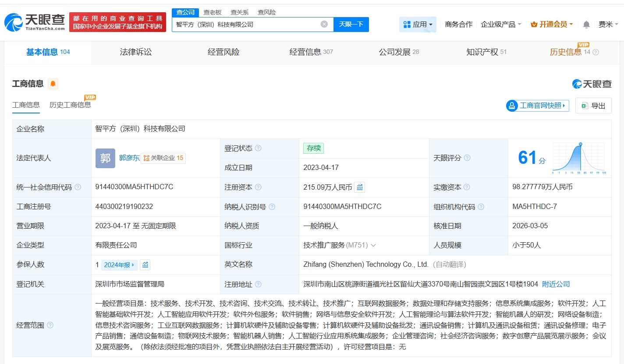Click help icon next to 统一社会信用代码
The width and height of the screenshot is (624, 364).
(x=78, y=187)
